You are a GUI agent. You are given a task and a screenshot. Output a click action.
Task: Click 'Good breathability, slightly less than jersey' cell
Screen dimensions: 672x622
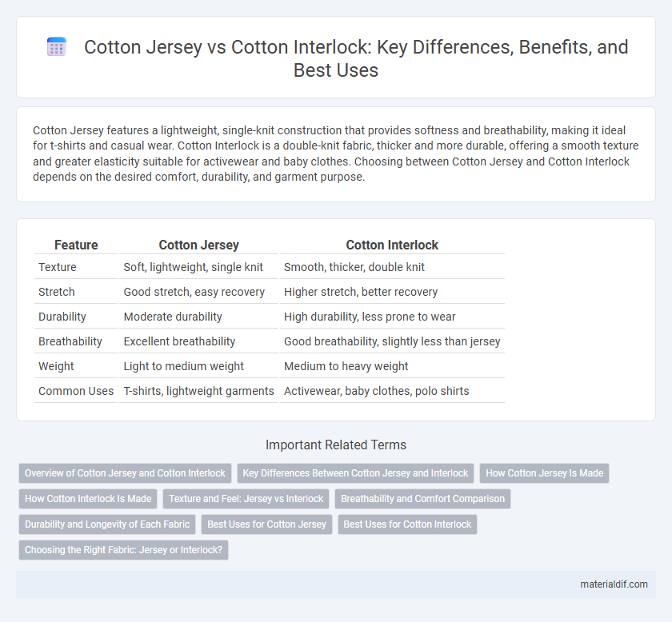pyautogui.click(x=392, y=341)
